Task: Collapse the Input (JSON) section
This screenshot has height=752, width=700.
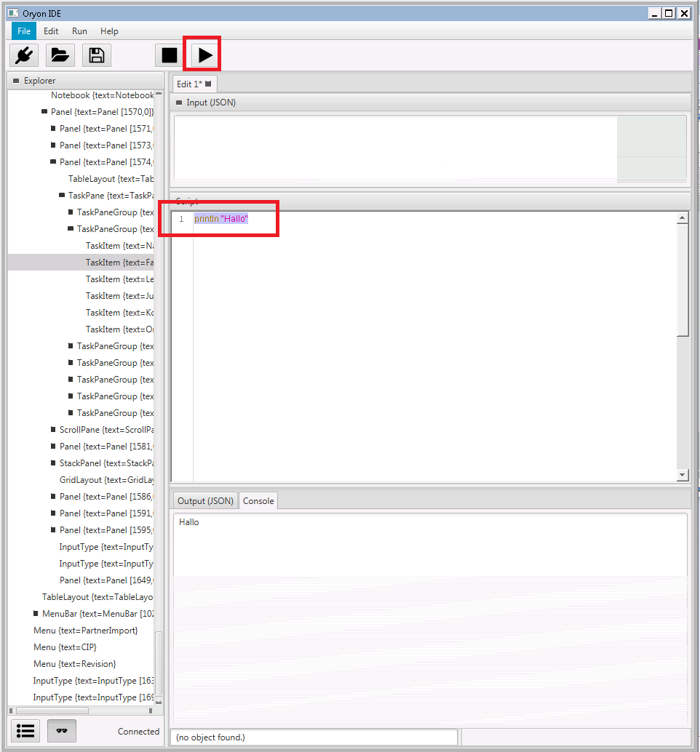Action: coord(179,103)
